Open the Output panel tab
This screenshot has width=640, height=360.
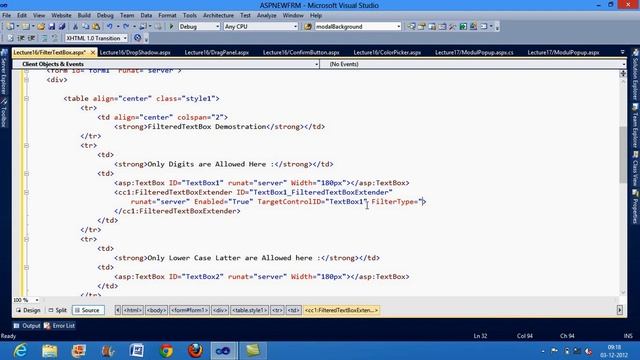[x=27, y=326]
